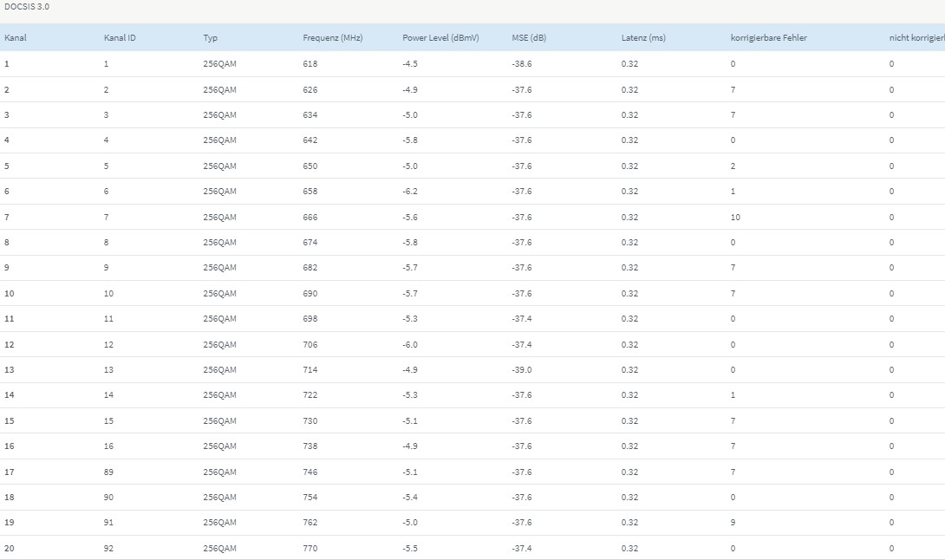The width and height of the screenshot is (945, 560).
Task: Select the 770 MHz frequency cell
Action: pos(310,549)
